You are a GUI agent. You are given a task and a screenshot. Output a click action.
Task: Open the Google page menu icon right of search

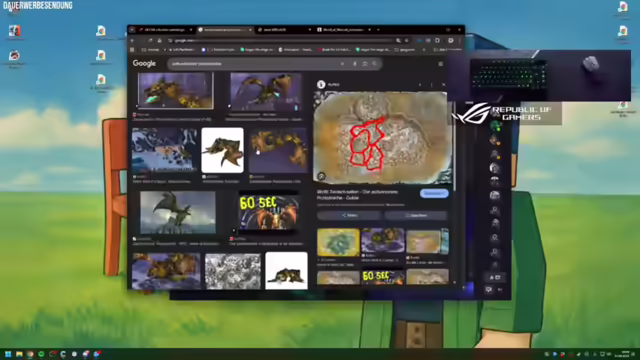[440, 64]
